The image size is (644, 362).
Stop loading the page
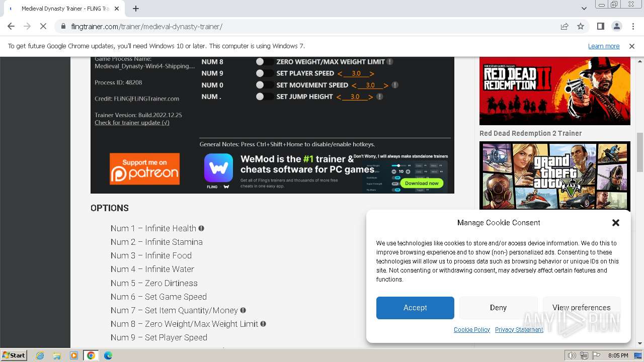(x=43, y=26)
